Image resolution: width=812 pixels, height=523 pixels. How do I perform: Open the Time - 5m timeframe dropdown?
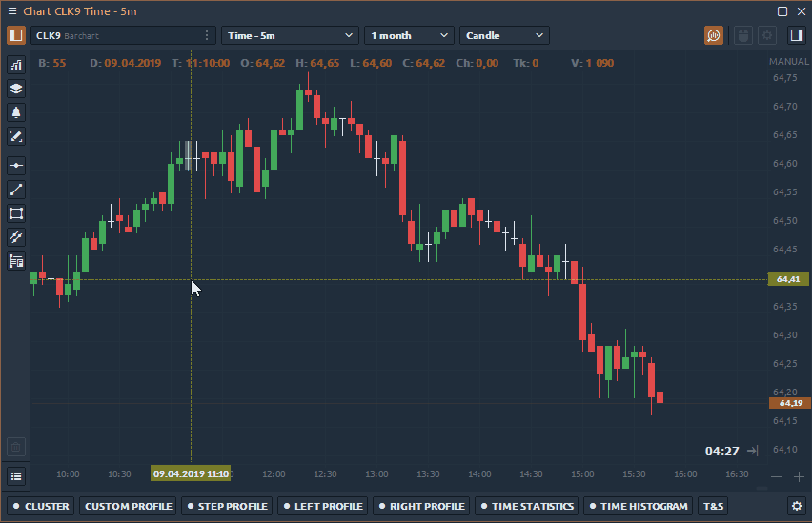pyautogui.click(x=290, y=35)
